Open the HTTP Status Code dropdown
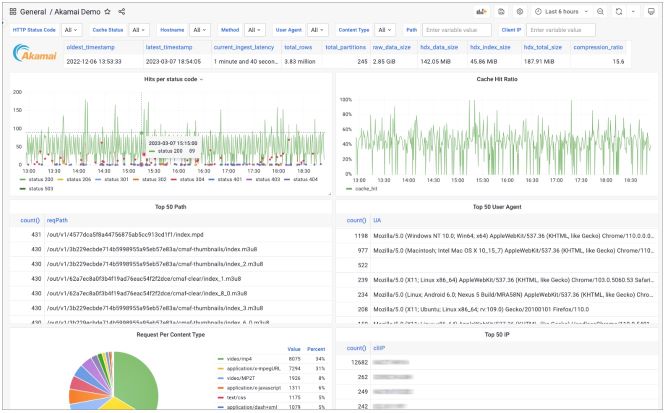The image size is (666, 413). coord(71,31)
